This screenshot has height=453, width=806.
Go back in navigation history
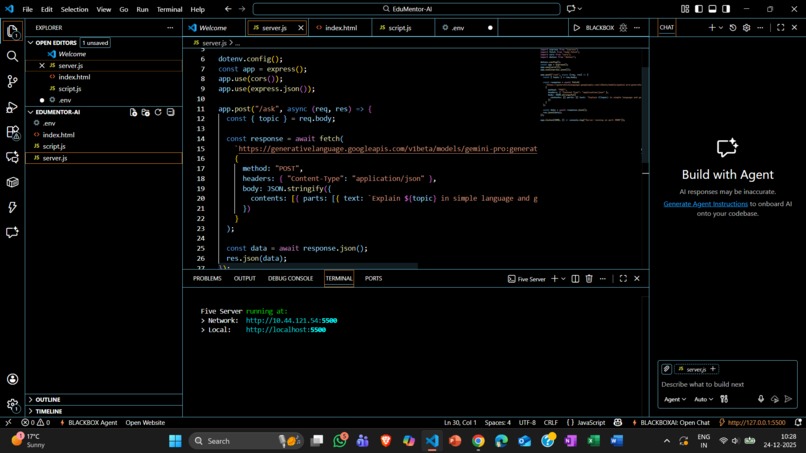click(x=228, y=9)
